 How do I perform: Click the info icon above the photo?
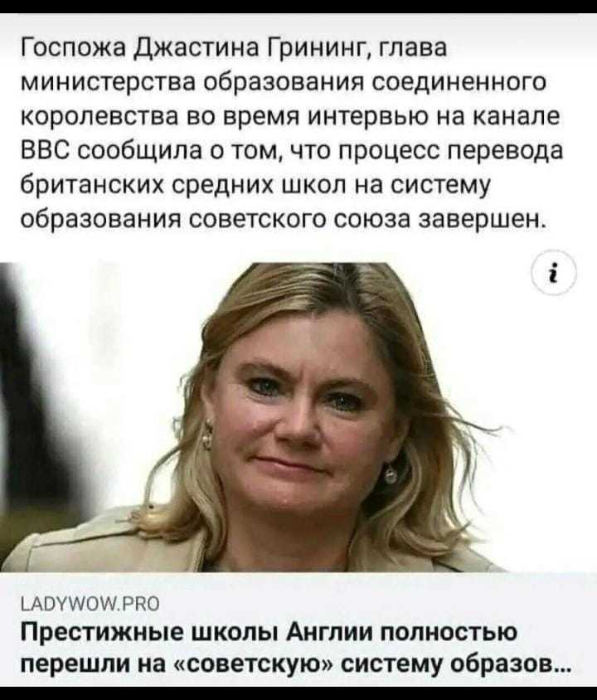coord(556,273)
